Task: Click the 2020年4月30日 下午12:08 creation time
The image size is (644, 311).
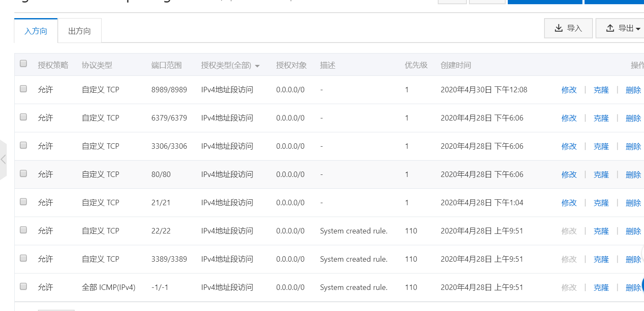Action: [484, 90]
